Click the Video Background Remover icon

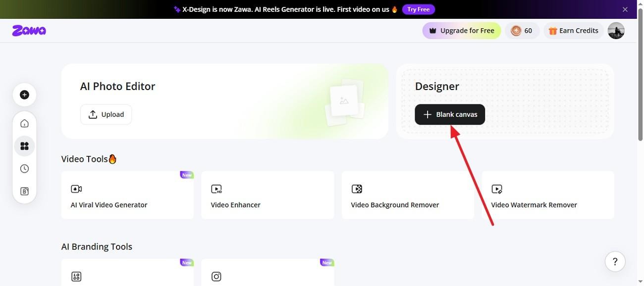click(357, 189)
